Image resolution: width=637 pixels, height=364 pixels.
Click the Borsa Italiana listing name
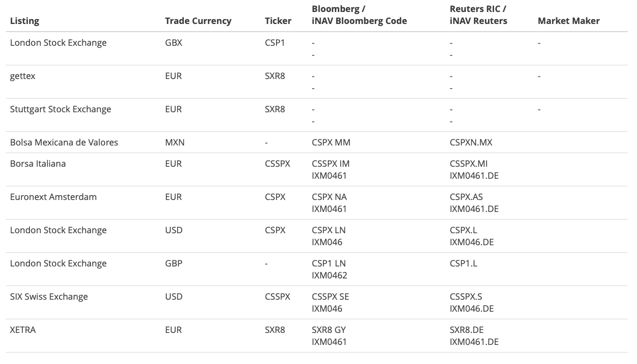tap(38, 163)
